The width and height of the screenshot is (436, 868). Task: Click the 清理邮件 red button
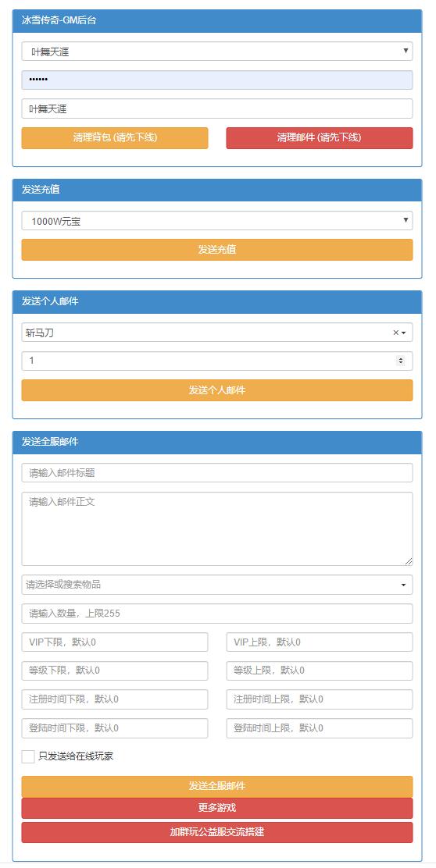click(319, 138)
